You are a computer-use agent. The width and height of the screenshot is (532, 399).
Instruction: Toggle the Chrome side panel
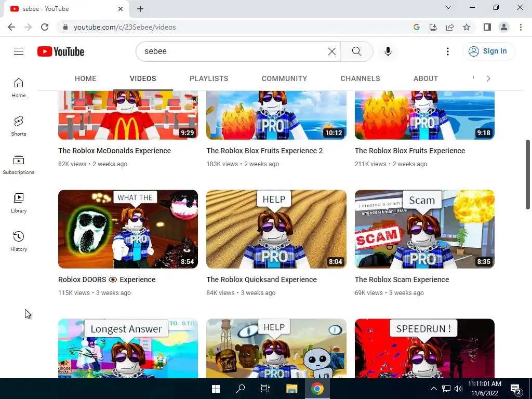487,27
